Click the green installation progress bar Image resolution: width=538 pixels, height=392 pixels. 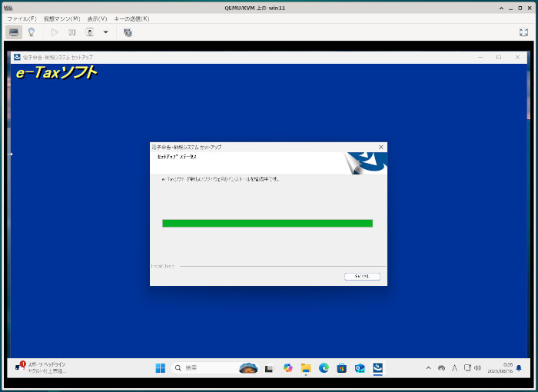267,224
